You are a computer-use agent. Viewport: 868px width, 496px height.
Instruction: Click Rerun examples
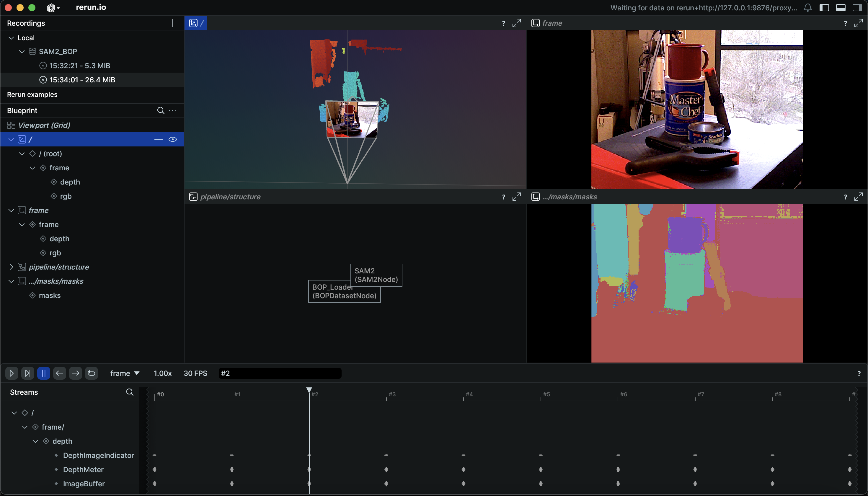(x=32, y=95)
